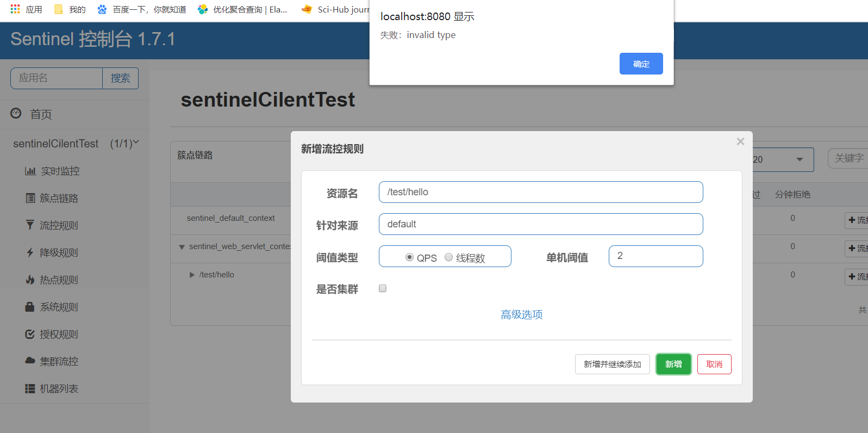Click 确定 in the localhost alert

coord(641,64)
